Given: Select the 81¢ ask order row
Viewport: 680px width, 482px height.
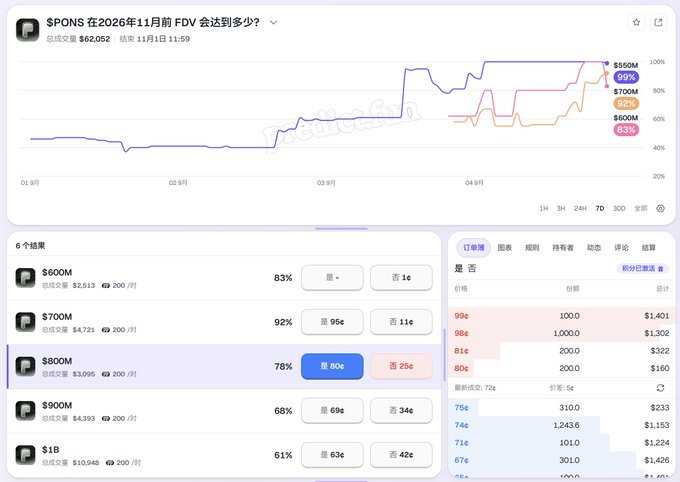Looking at the screenshot, I should 562,351.
